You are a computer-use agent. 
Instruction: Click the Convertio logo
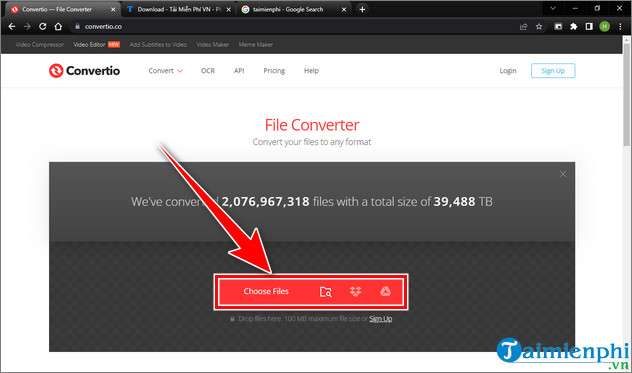[84, 71]
